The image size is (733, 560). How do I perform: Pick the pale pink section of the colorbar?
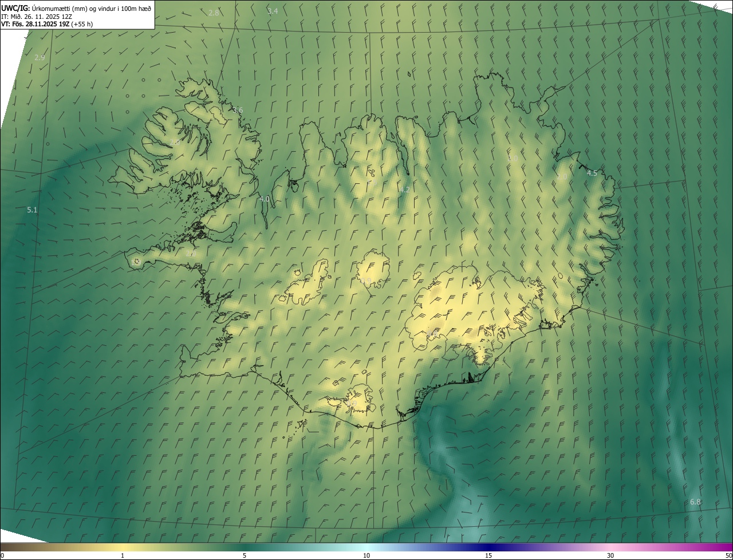tap(610, 547)
